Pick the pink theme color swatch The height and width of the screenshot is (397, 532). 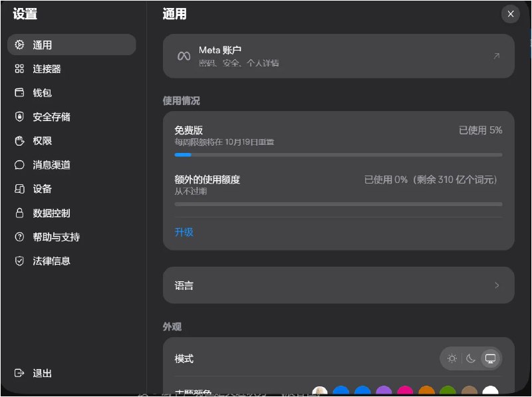coord(405,391)
